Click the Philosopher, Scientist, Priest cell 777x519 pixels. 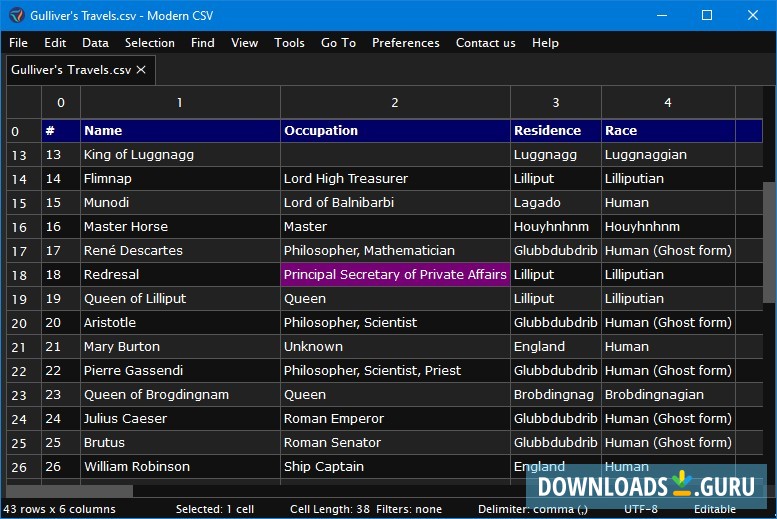395,371
